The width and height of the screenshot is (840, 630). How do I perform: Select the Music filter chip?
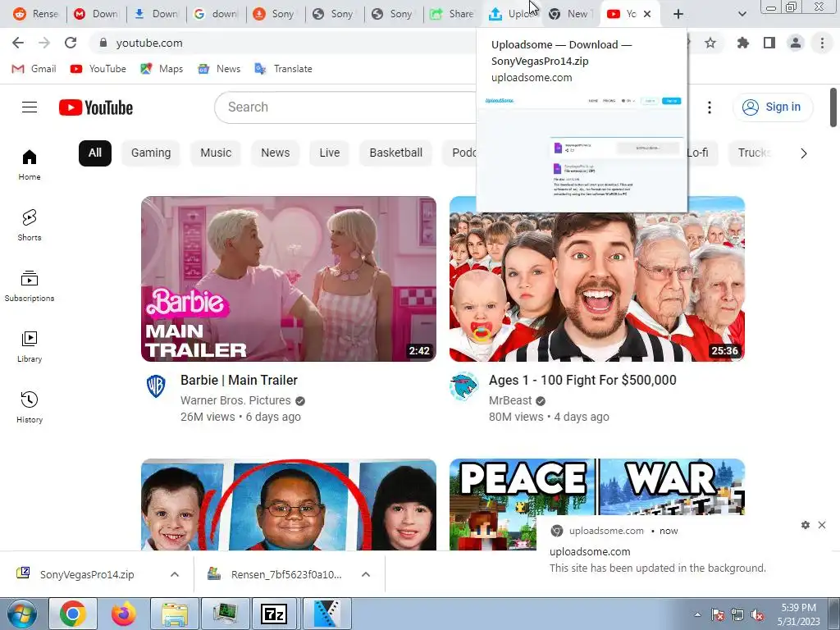216,153
